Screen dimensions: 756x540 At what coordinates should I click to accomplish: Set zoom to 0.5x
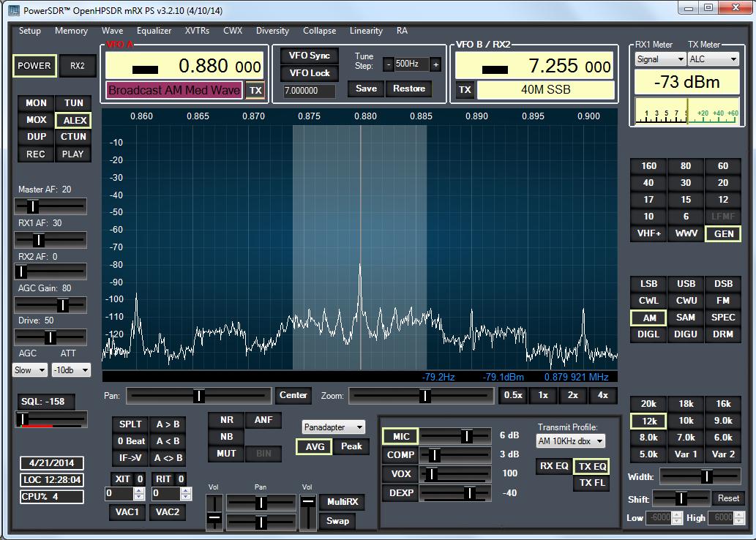point(513,395)
